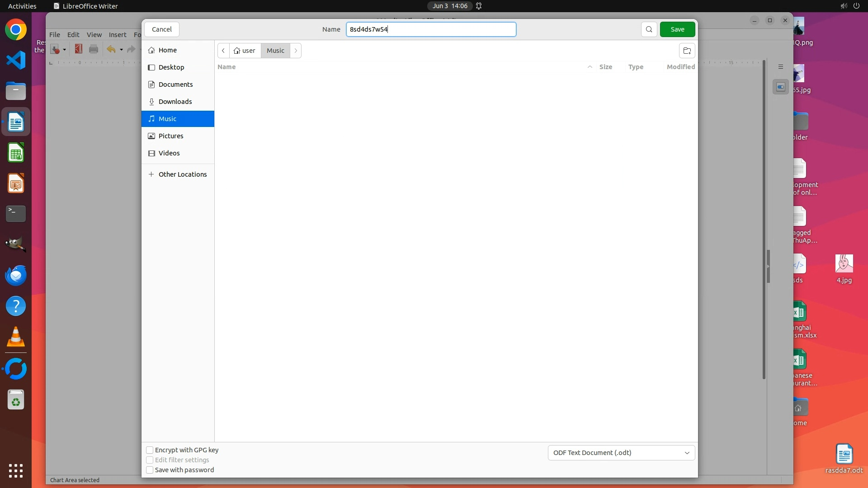Sort files by the Name column header
The height and width of the screenshot is (488, 868).
pyautogui.click(x=226, y=67)
